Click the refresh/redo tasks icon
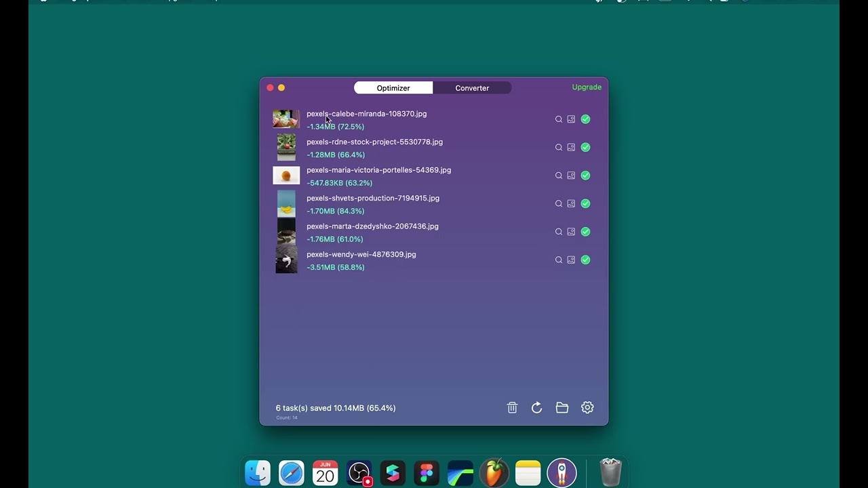 (536, 407)
